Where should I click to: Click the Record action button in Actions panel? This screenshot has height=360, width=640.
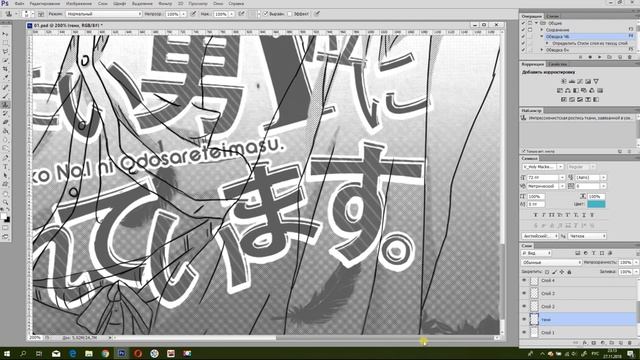click(590, 57)
